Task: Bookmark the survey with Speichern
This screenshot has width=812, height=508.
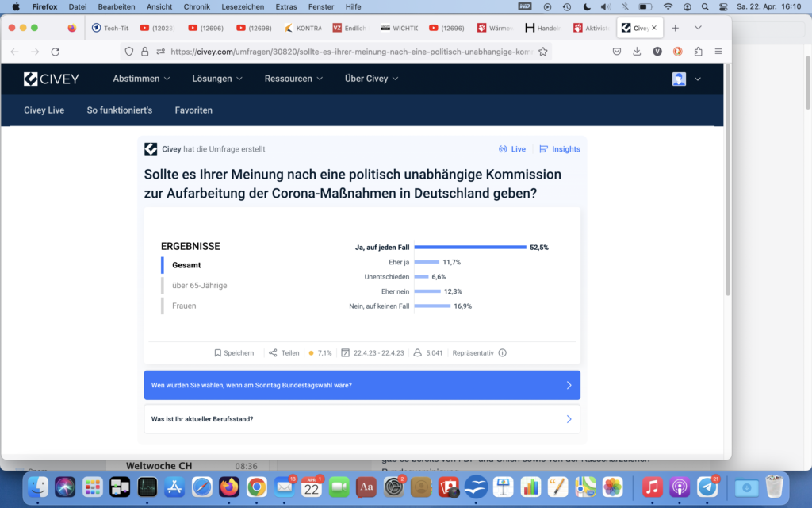Action: coord(234,353)
